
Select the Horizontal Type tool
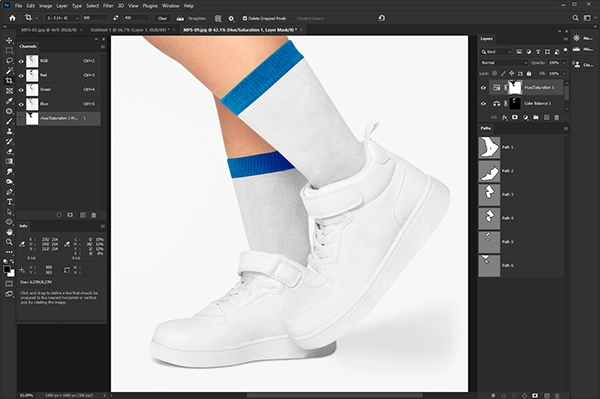click(x=9, y=202)
